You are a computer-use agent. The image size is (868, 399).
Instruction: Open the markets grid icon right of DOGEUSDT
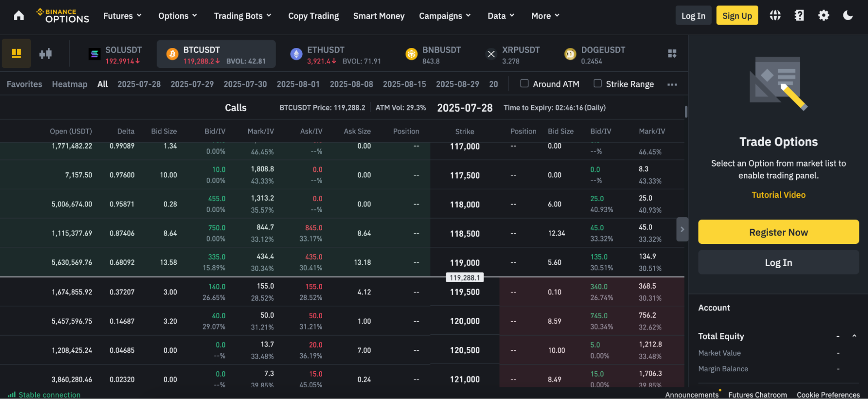[x=672, y=53]
